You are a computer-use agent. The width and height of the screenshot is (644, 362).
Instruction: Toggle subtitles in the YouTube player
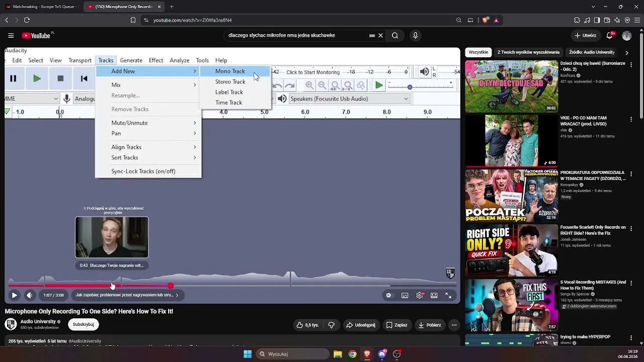coord(405,295)
